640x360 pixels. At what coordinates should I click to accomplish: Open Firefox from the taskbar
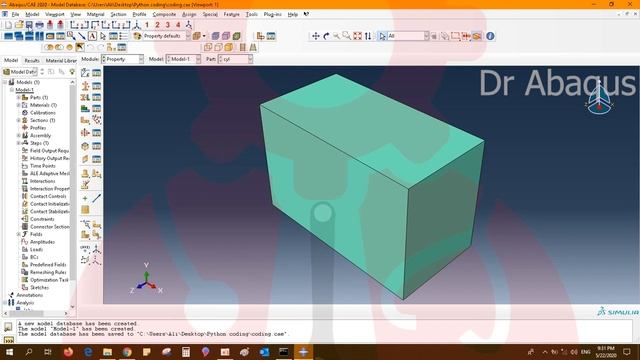pyautogui.click(x=69, y=352)
